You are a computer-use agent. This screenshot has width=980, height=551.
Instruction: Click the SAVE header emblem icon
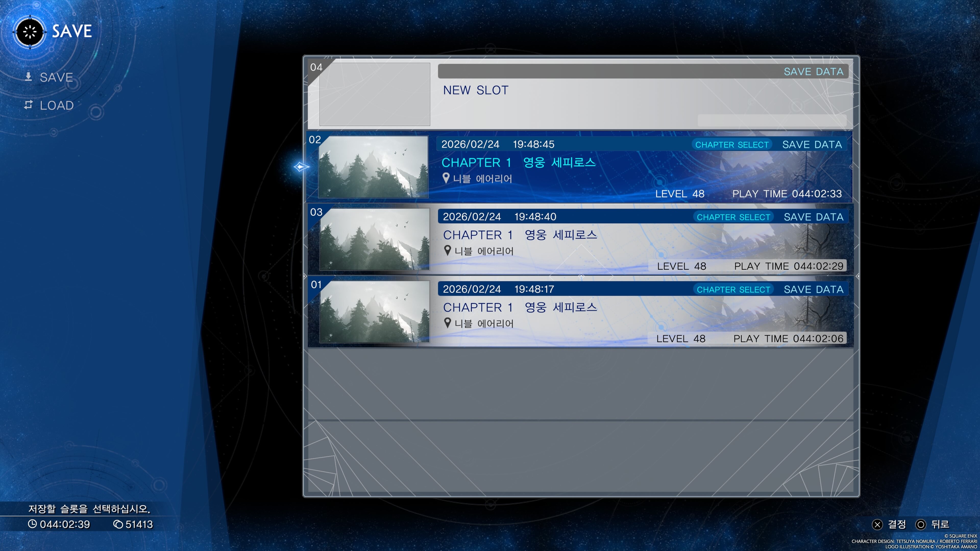(30, 32)
